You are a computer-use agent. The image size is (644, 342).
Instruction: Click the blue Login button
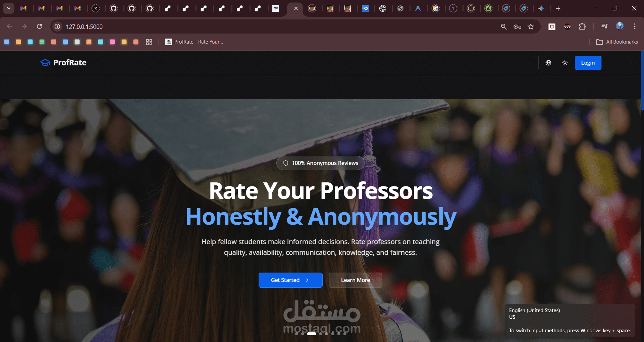588,63
